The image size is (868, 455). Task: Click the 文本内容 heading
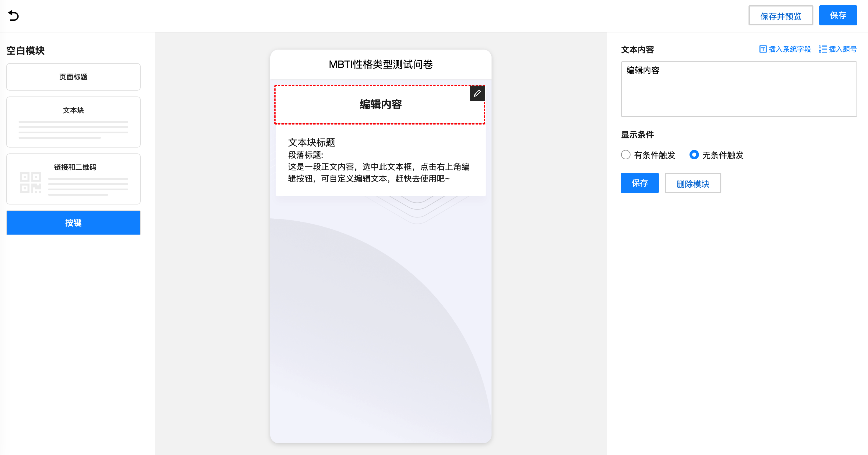(637, 50)
